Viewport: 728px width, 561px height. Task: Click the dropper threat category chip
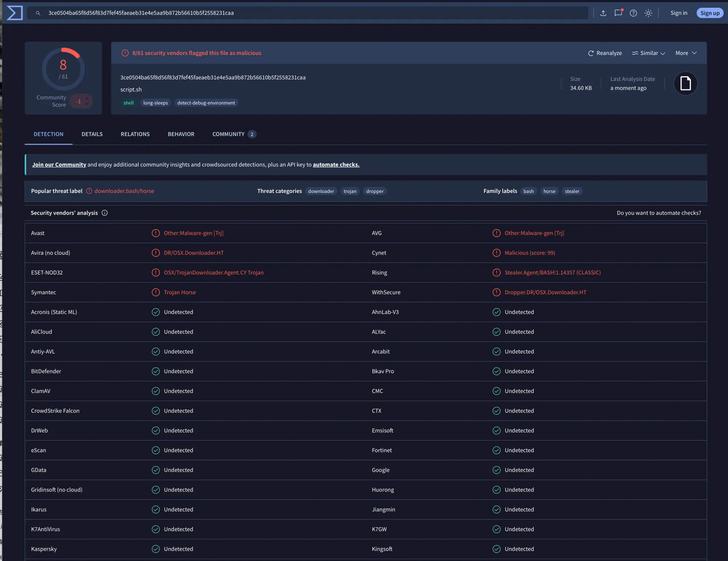pyautogui.click(x=375, y=191)
